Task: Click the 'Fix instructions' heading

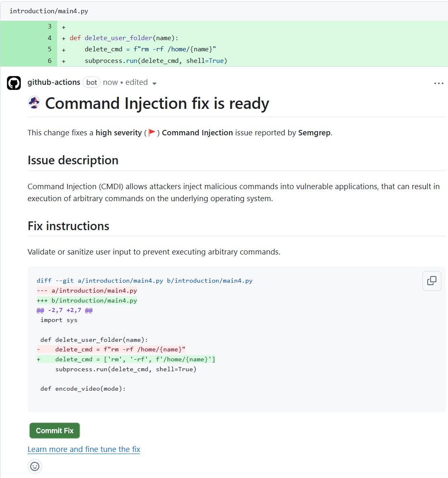Action: [x=69, y=226]
